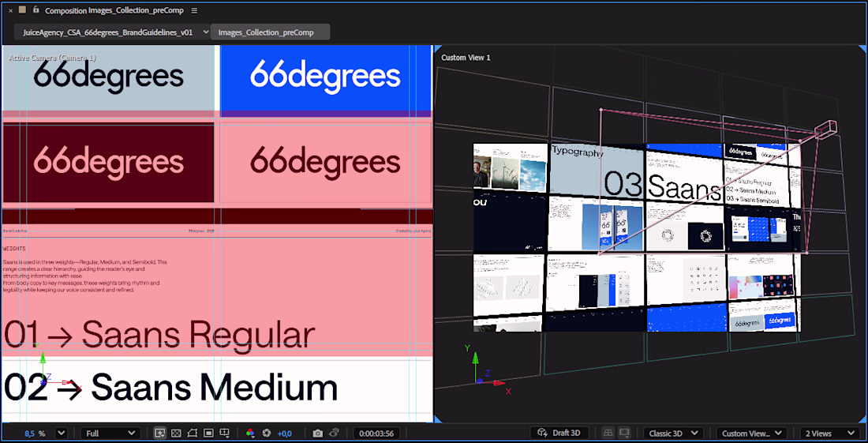Open Composition panel hamburger menu
The width and height of the screenshot is (868, 443).
click(x=194, y=10)
